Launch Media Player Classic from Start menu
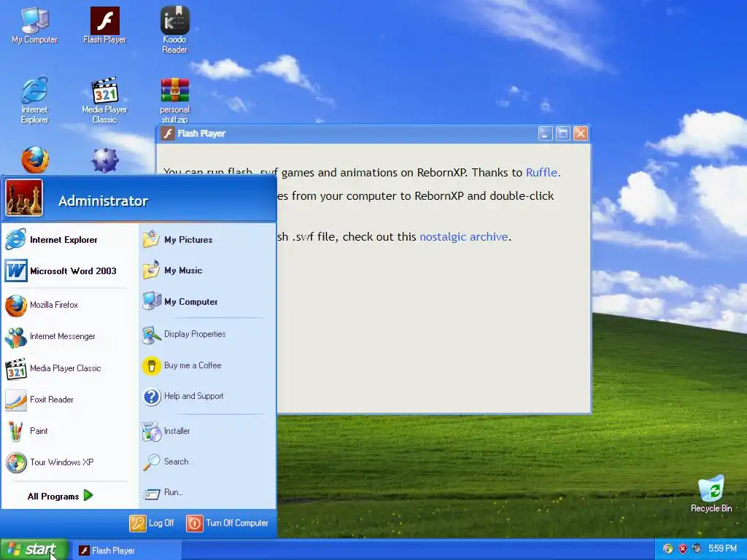Viewport: 747px width, 560px height. [x=68, y=368]
